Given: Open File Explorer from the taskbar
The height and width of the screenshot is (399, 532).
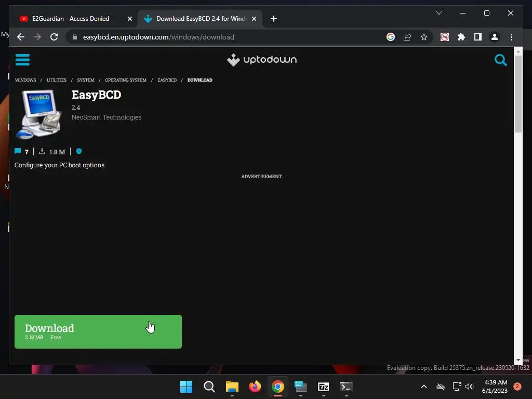Looking at the screenshot, I should tap(232, 387).
